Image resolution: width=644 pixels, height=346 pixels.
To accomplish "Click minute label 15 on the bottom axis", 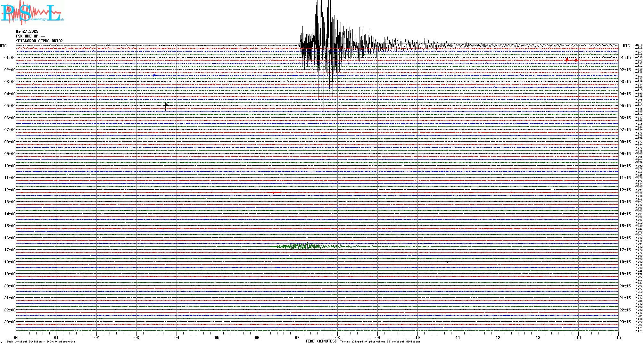I will click(x=618, y=337).
